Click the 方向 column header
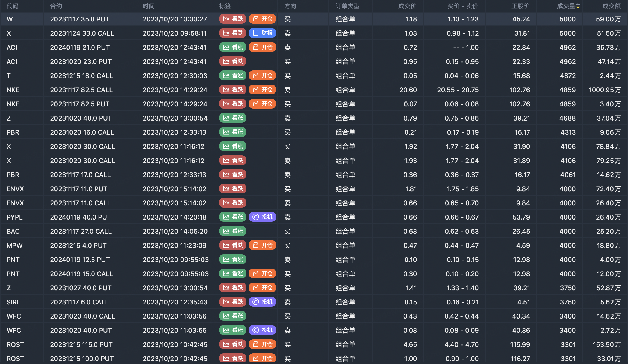This screenshot has height=364, width=628. tap(290, 6)
